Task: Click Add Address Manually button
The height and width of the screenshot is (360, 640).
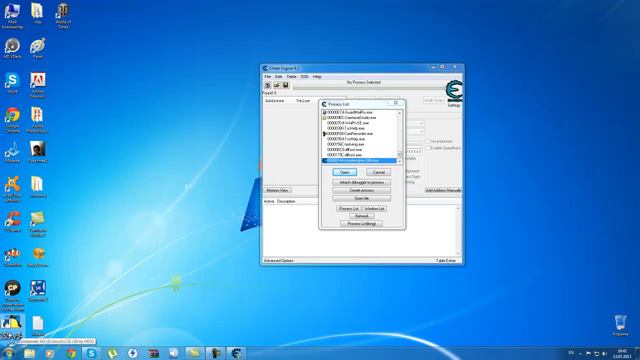Action: 443,191
